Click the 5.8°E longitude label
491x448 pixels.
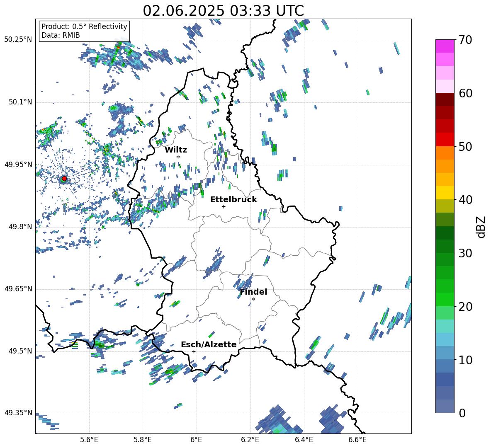(143, 440)
